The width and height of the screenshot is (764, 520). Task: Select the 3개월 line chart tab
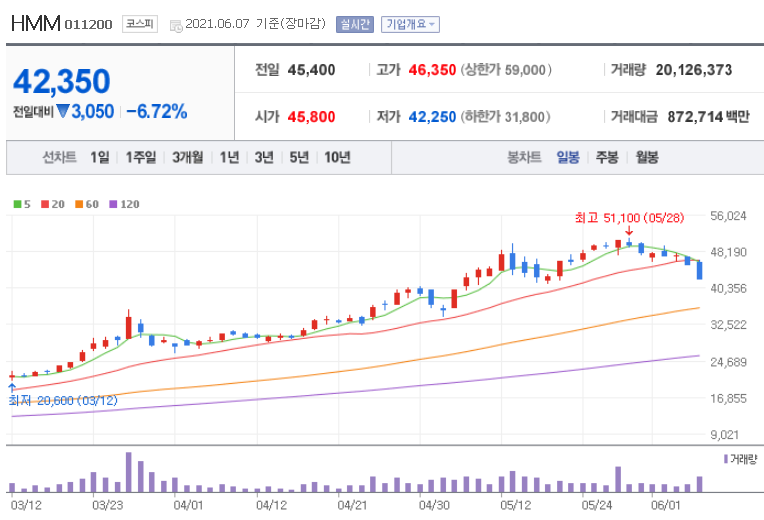point(188,157)
